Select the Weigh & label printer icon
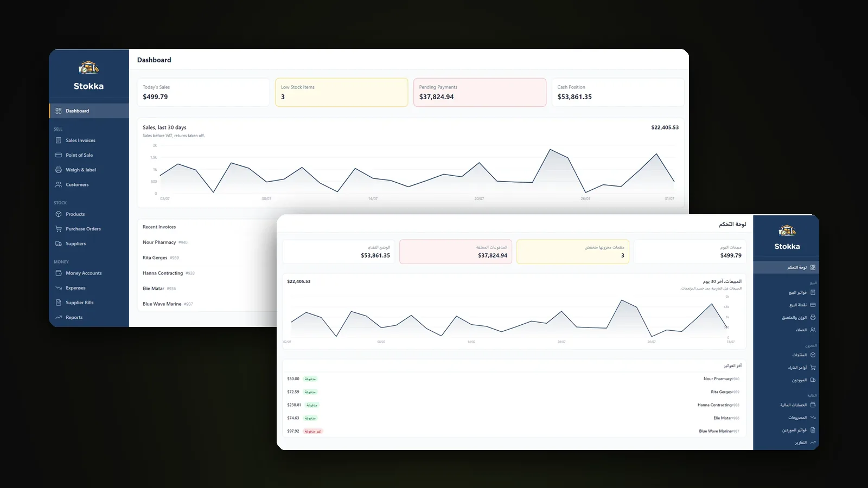Viewport: 868px width, 488px height. coord(59,170)
